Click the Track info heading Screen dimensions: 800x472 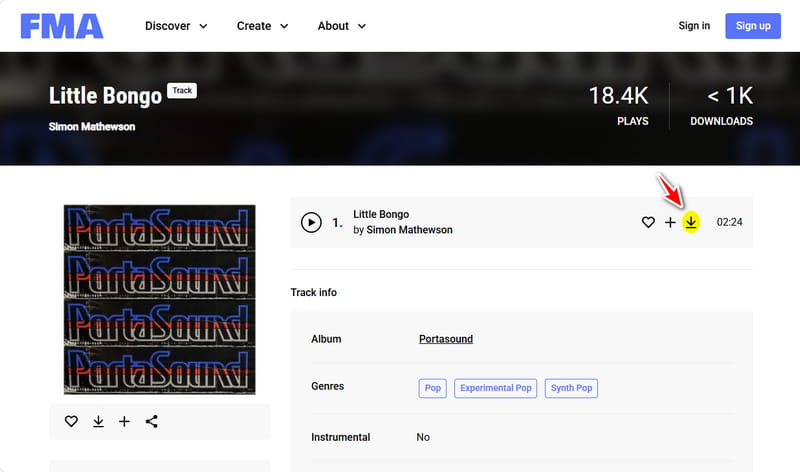314,292
